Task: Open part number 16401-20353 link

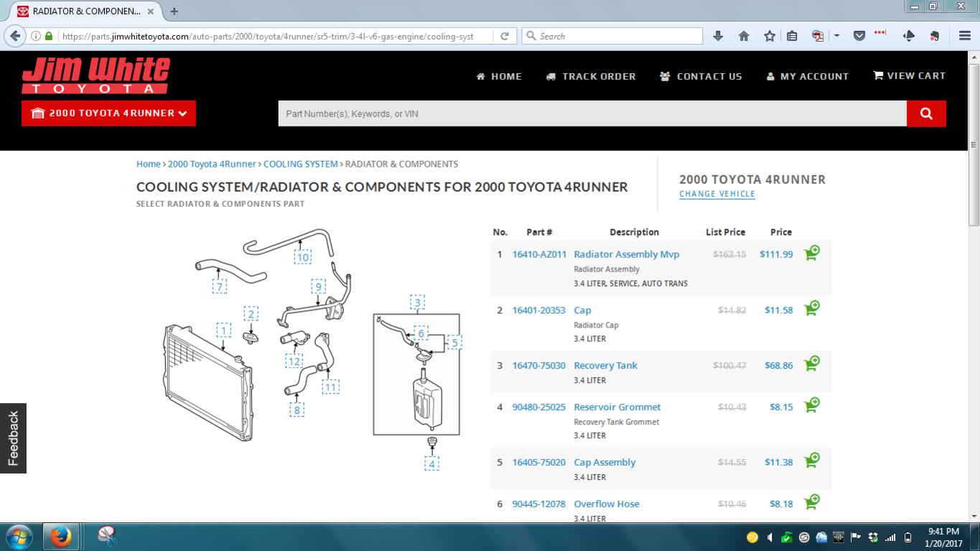Action: point(538,310)
